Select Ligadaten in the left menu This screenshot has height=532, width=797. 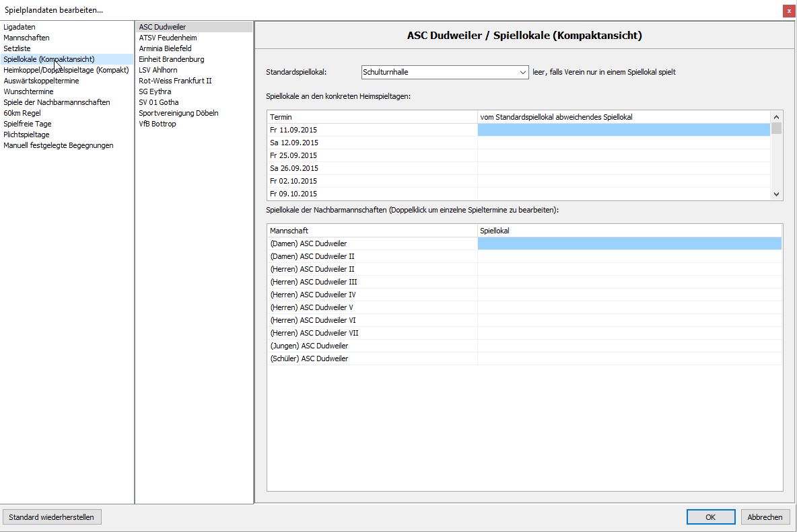[x=20, y=27]
